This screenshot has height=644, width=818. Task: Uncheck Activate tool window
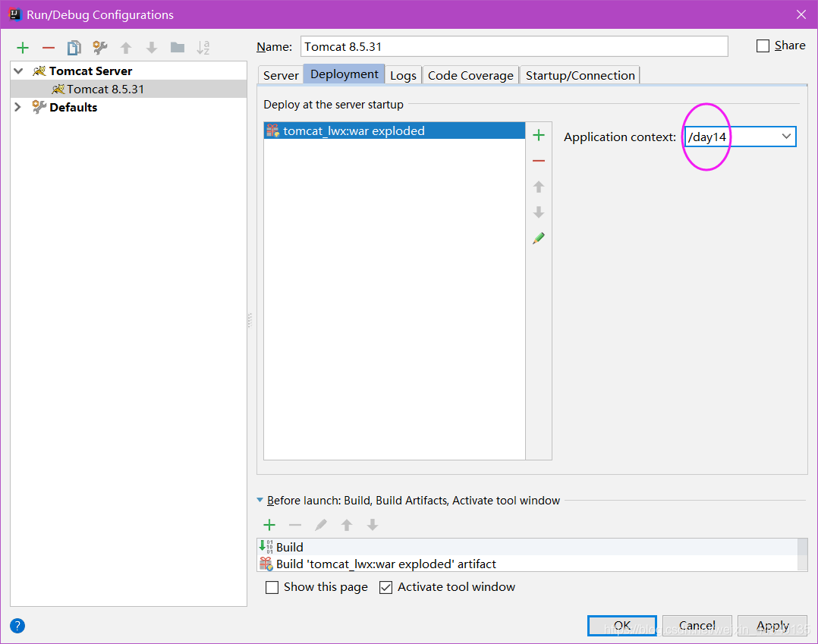click(385, 588)
